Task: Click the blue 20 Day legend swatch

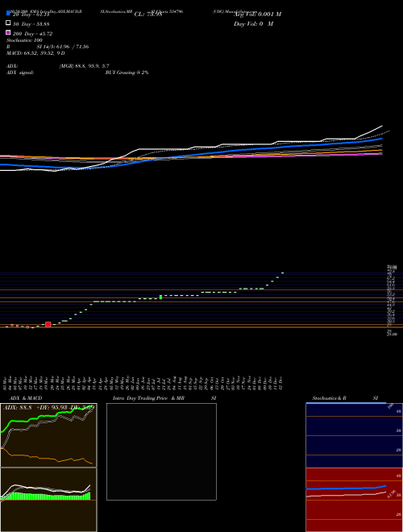Action: pyautogui.click(x=8, y=13)
